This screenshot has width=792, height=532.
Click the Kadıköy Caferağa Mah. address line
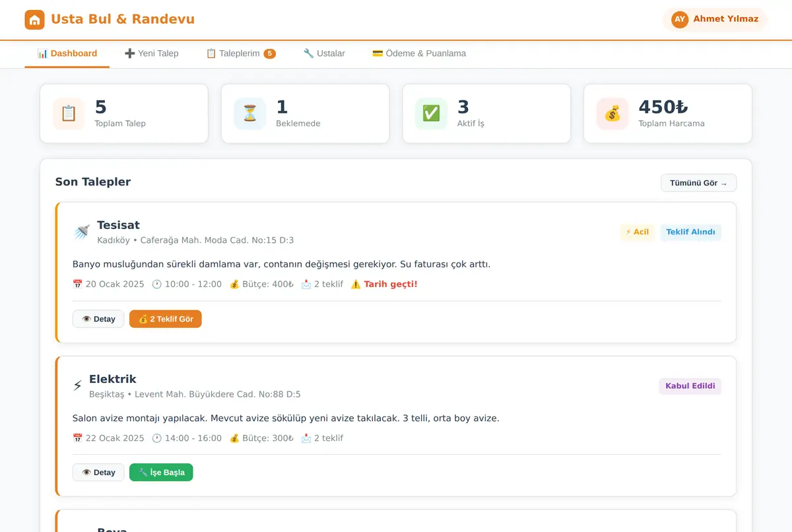point(195,240)
